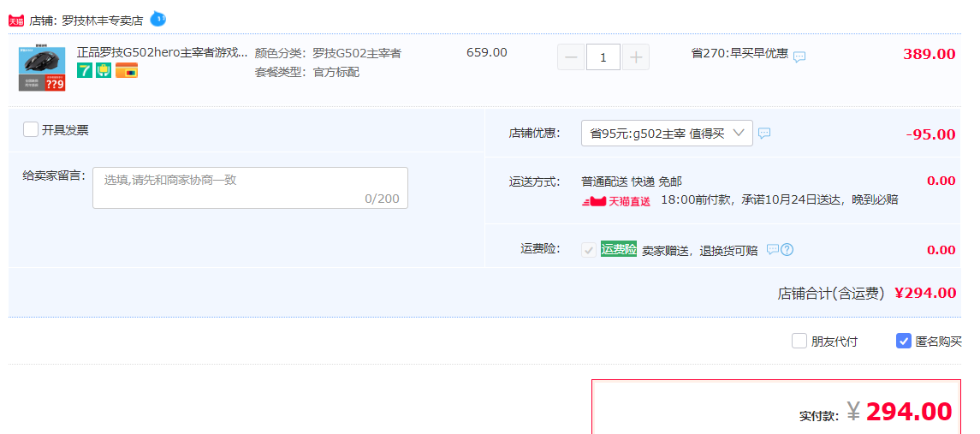Click the store total ¥294.00
980x434 pixels.
coord(925,293)
